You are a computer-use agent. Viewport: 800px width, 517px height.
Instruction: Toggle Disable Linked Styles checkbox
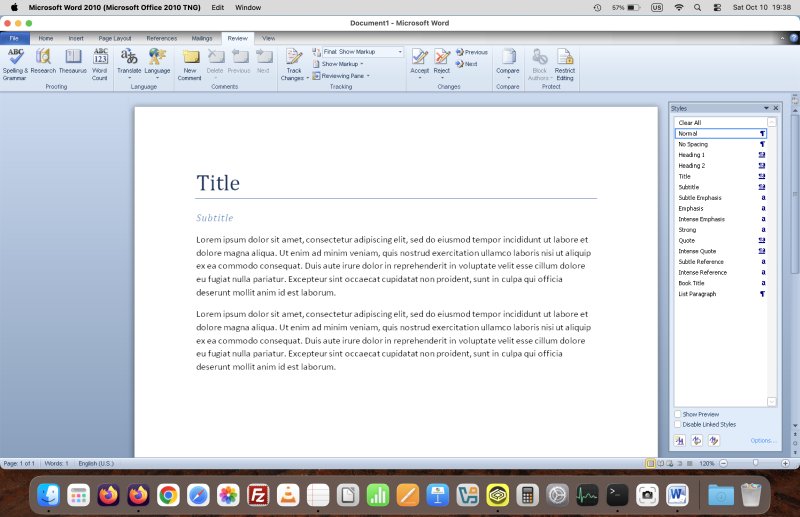click(678, 424)
